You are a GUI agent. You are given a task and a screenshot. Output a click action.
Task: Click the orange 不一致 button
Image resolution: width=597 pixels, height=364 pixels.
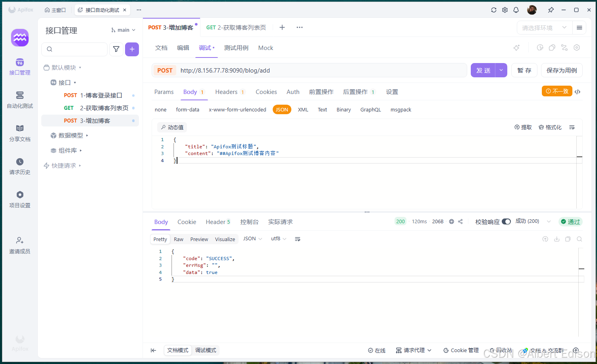[557, 91]
